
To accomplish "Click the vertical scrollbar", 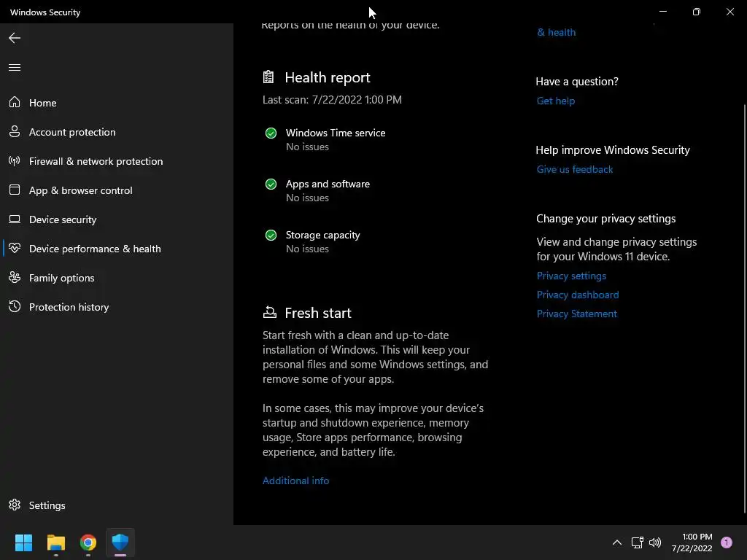I will coord(744,308).
